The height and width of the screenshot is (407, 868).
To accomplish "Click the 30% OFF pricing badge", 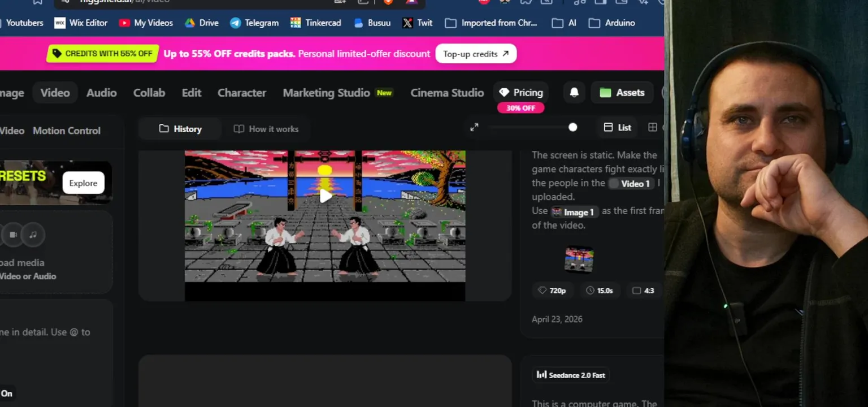I will point(520,108).
